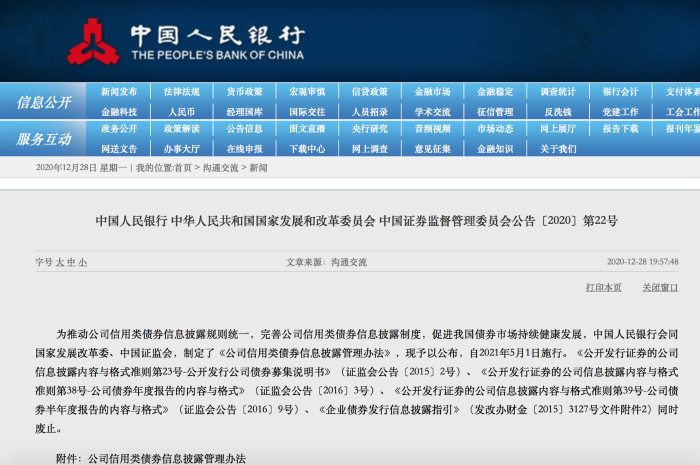Click 打印本页 link
This screenshot has width=700, height=465.
click(x=604, y=287)
